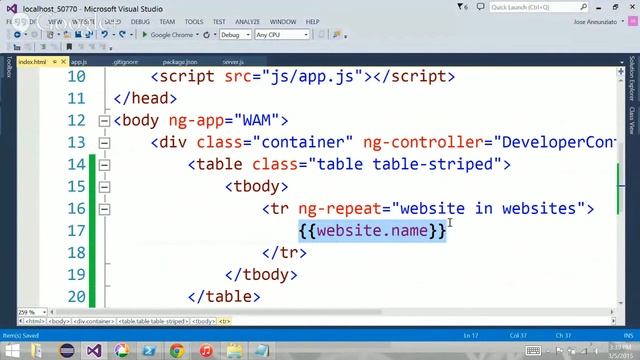
Task: Open iTunes from the taskbar
Action: (x=206, y=351)
